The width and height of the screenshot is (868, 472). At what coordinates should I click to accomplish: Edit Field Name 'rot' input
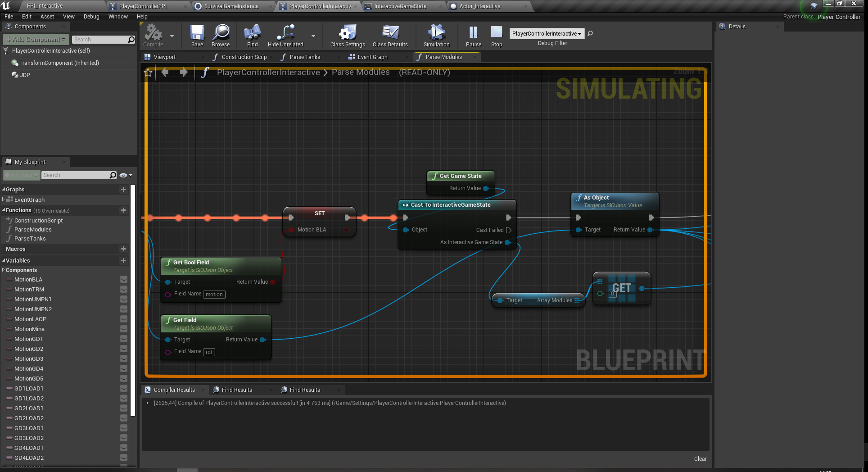point(209,352)
